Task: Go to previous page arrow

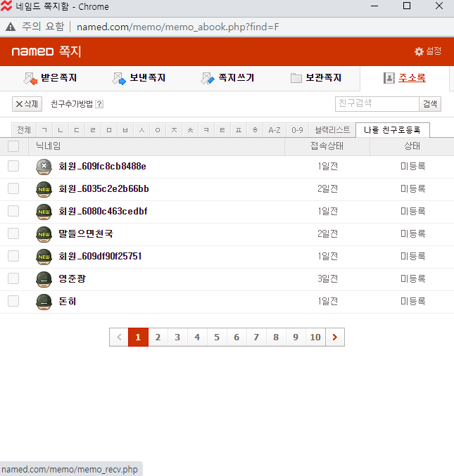Action: click(x=119, y=337)
